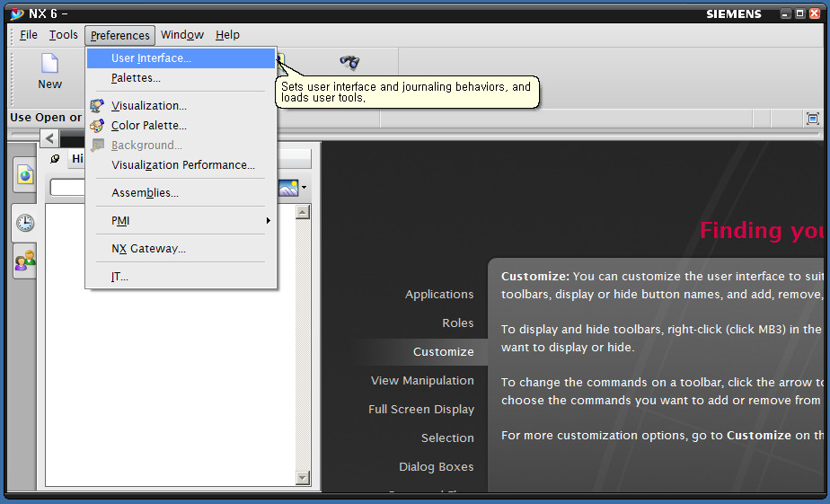Click the history list scroll down arrow
Screen dimensions: 830x504
coord(303,478)
